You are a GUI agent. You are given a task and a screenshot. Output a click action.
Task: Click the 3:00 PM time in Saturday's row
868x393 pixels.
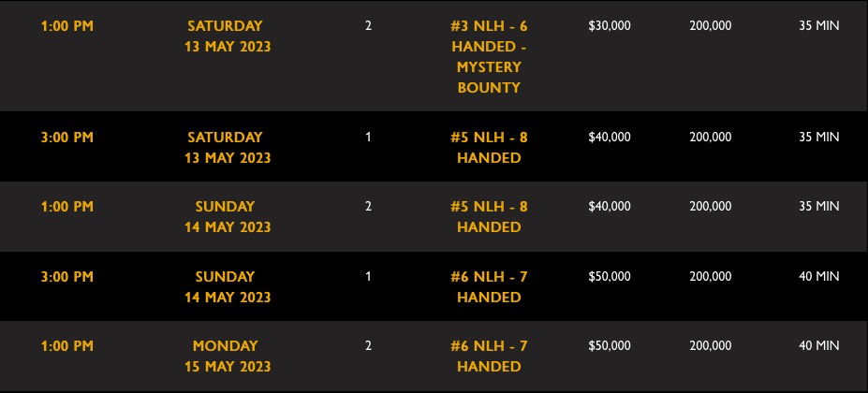point(67,138)
